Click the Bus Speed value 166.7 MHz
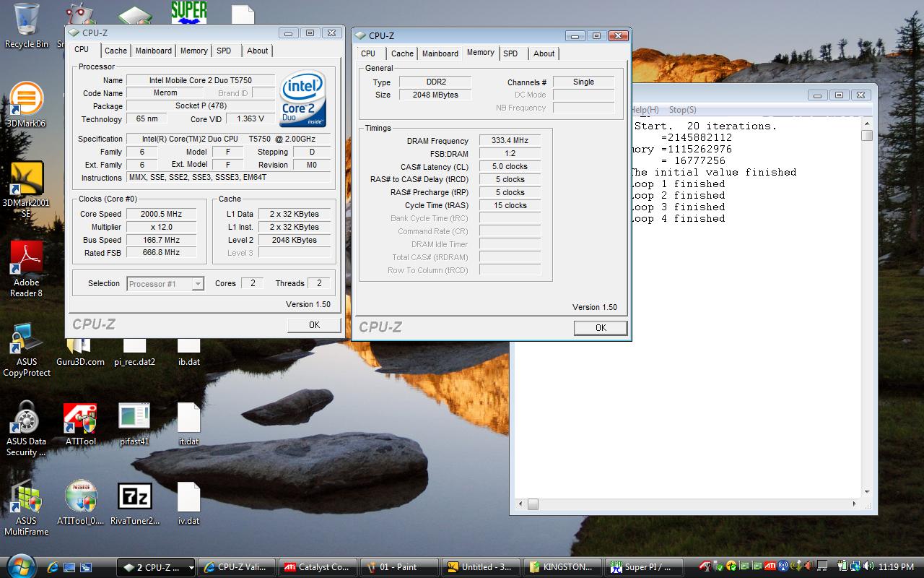Image resolution: width=924 pixels, height=578 pixels. pyautogui.click(x=162, y=240)
